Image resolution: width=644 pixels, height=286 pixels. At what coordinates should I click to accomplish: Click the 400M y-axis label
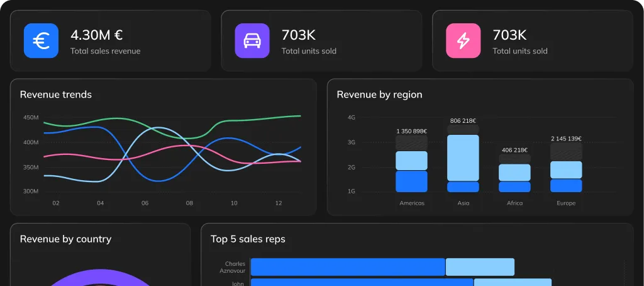(31, 142)
